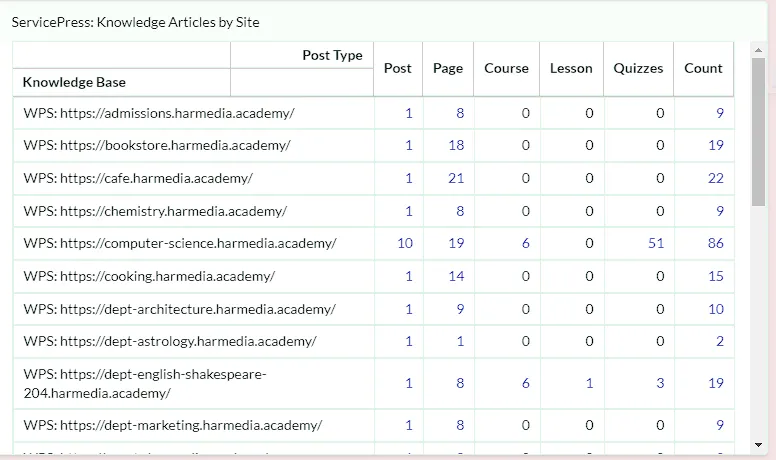The height and width of the screenshot is (460, 776).
Task: Open Quizzes count 51 for computer-science site
Action: pos(656,243)
